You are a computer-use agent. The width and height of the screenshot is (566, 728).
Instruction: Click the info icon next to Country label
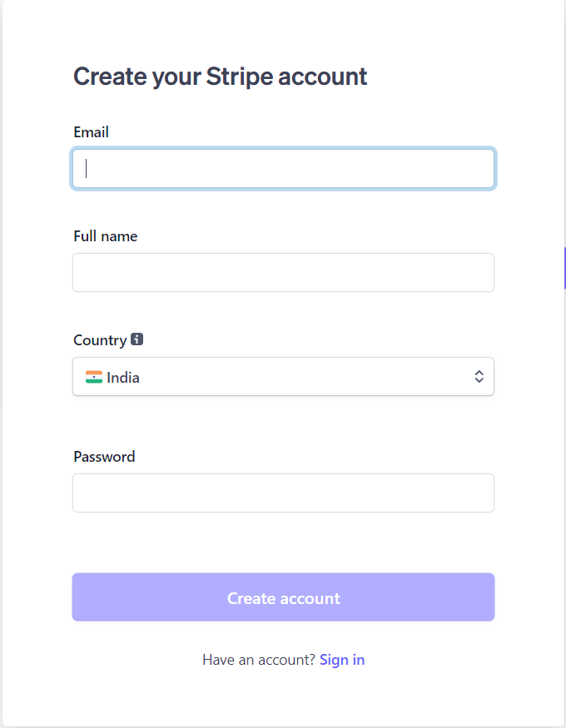point(137,339)
